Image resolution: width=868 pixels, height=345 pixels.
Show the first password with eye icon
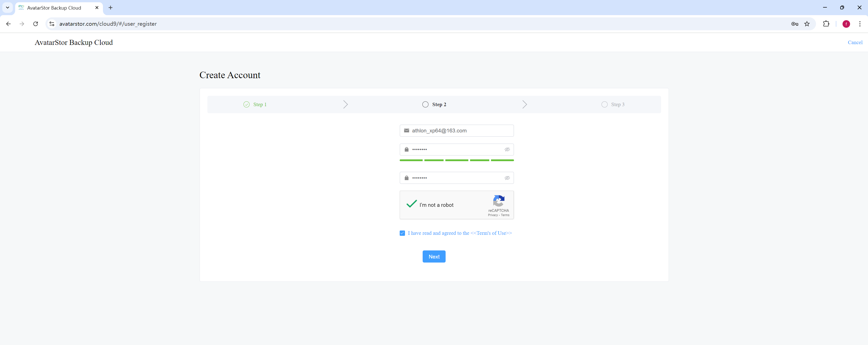507,150
